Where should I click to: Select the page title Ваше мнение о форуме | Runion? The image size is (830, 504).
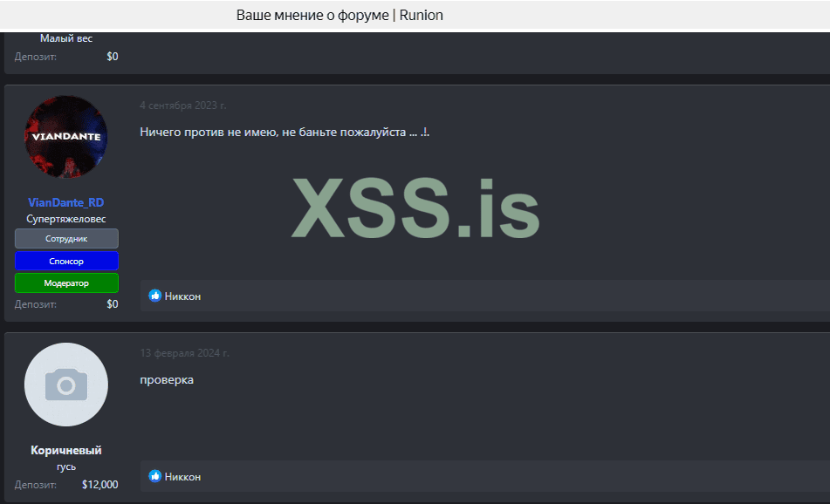[340, 16]
